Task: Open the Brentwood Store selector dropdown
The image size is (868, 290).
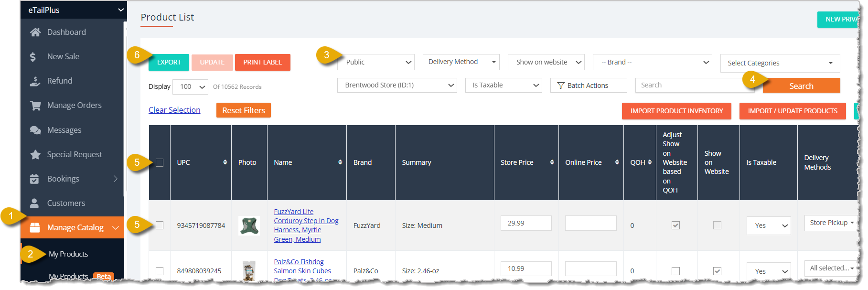Action: (397, 85)
